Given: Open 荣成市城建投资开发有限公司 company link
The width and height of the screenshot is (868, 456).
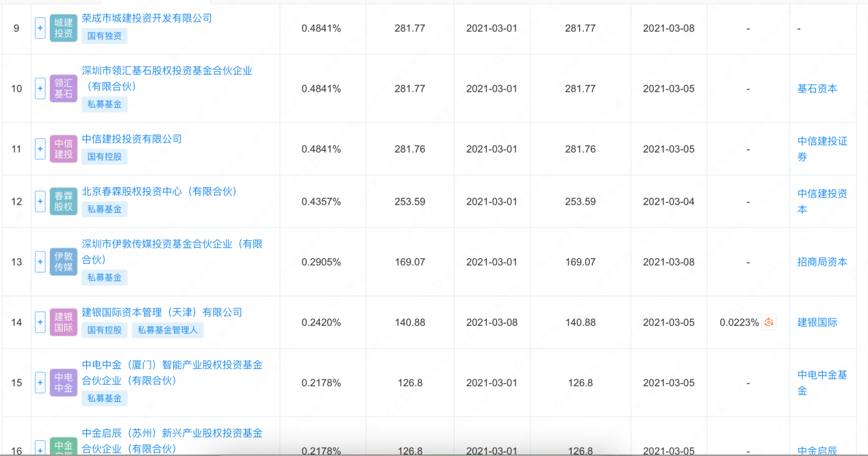Looking at the screenshot, I should (147, 18).
